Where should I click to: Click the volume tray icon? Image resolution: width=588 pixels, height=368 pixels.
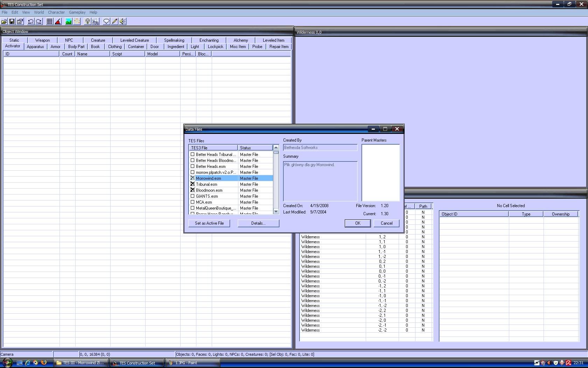549,363
